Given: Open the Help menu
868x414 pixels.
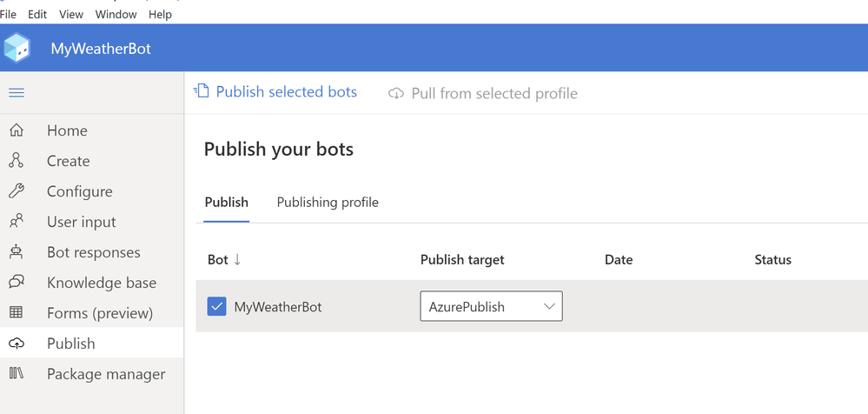Looking at the screenshot, I should (160, 15).
